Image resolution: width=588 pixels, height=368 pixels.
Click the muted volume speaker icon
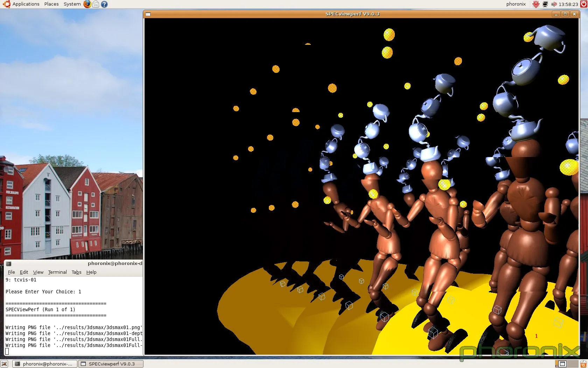554,4
